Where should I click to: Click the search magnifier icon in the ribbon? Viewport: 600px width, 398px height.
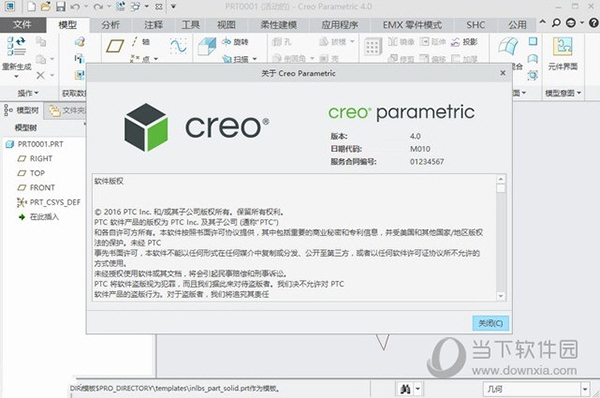click(x=556, y=23)
